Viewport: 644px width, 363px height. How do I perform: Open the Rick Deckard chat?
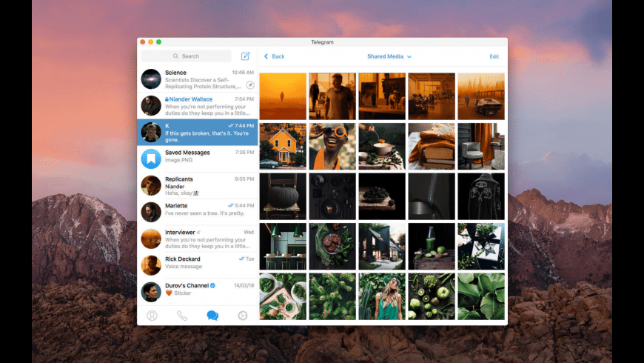(198, 265)
